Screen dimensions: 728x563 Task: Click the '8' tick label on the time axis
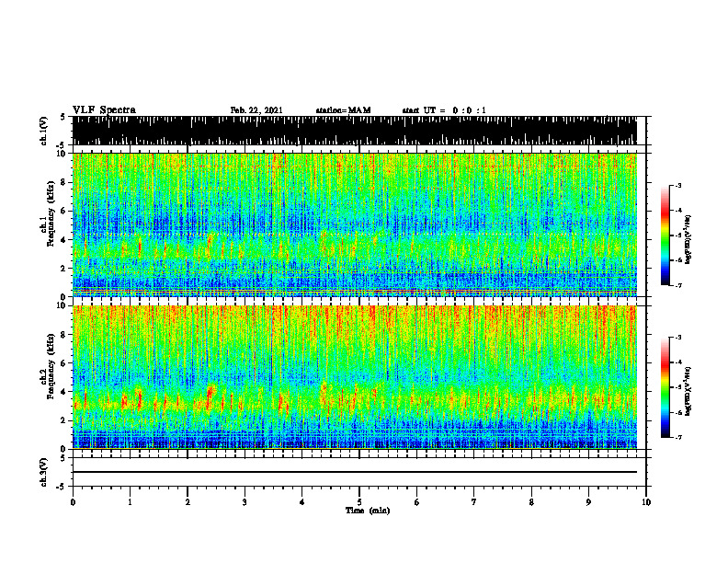point(531,502)
